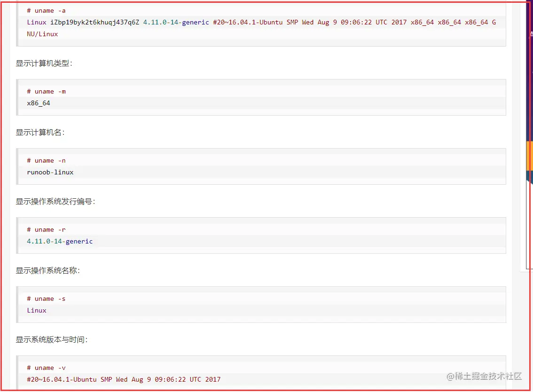
Task: Click the '# uname -m' command line
Action: [x=46, y=92]
